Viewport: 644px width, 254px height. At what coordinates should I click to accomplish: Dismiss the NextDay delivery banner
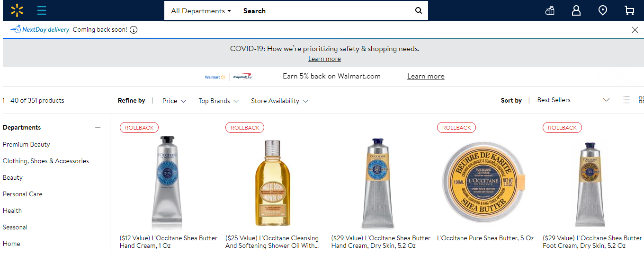coord(635,30)
